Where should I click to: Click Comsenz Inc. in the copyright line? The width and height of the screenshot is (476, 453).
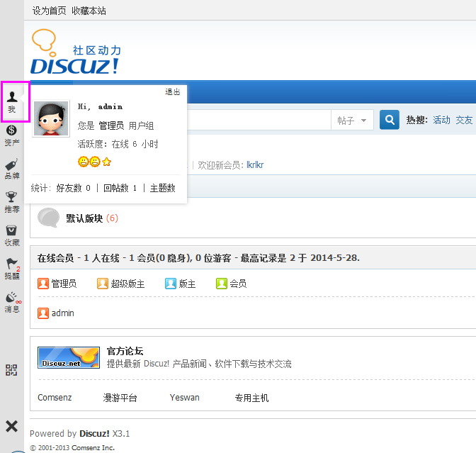93,448
